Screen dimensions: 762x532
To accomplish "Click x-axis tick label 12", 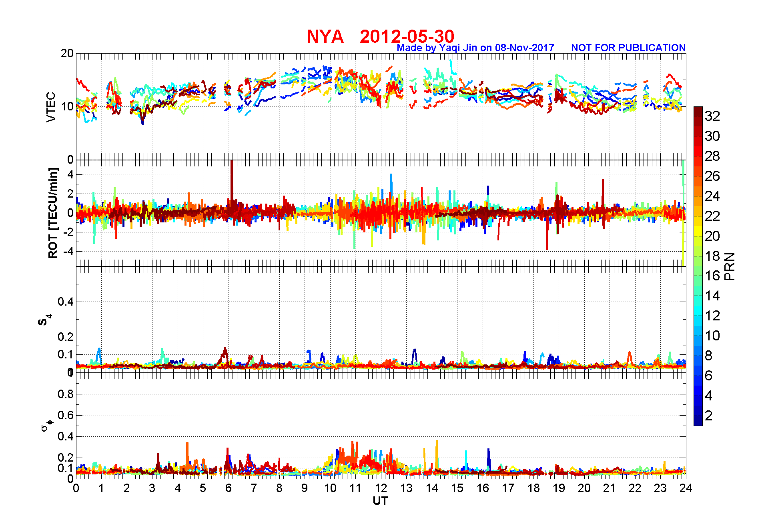I will pos(381,488).
